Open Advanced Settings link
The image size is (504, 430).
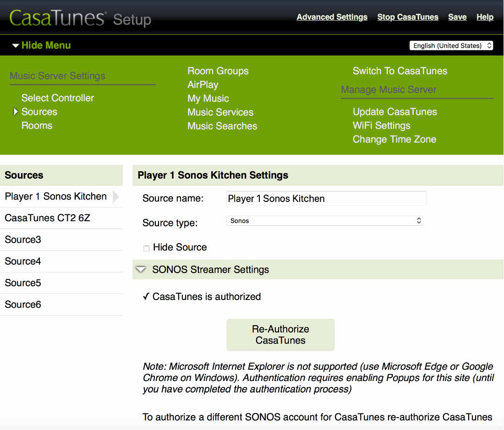point(332,17)
